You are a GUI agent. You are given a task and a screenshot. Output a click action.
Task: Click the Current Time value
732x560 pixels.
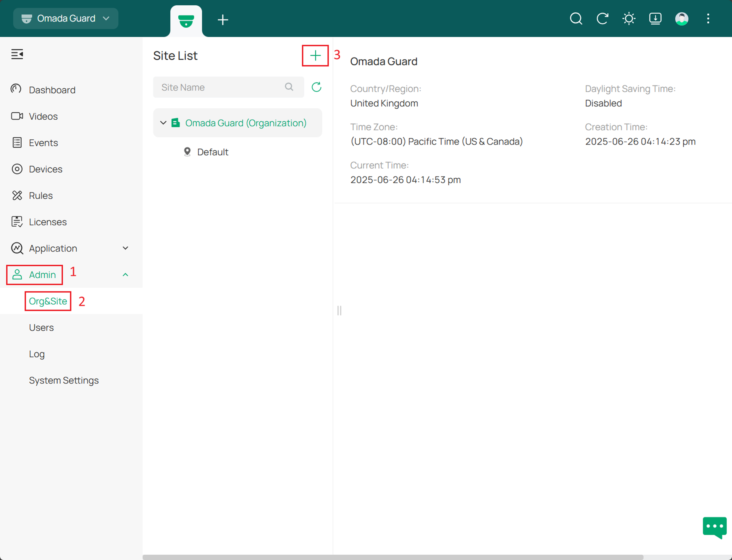pyautogui.click(x=405, y=180)
